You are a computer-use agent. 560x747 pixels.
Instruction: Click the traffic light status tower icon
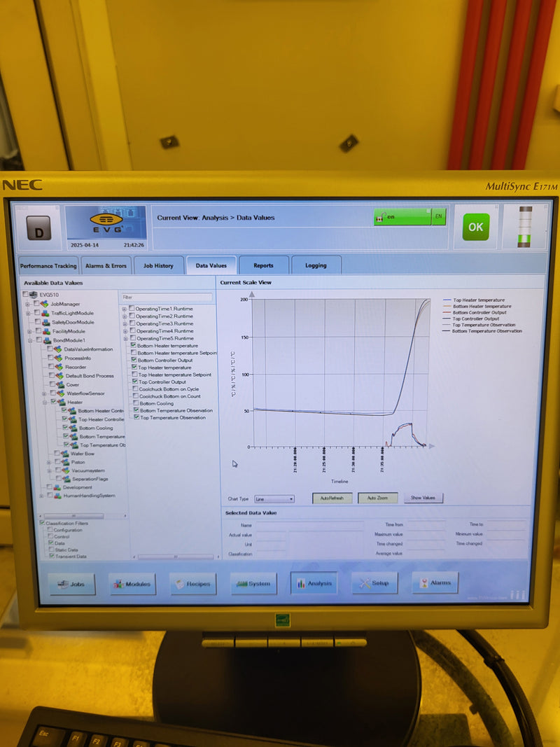pos(524,226)
